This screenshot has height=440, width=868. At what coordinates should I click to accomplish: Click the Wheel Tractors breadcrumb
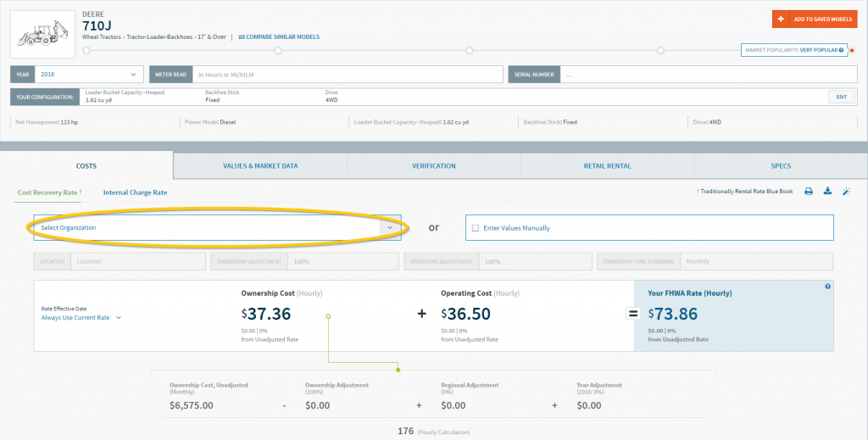[102, 37]
